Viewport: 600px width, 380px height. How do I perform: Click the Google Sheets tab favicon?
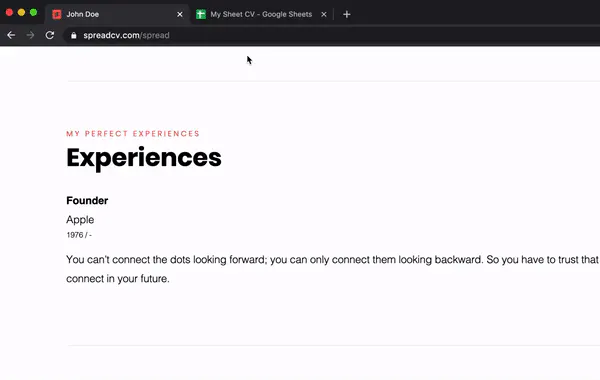click(201, 15)
